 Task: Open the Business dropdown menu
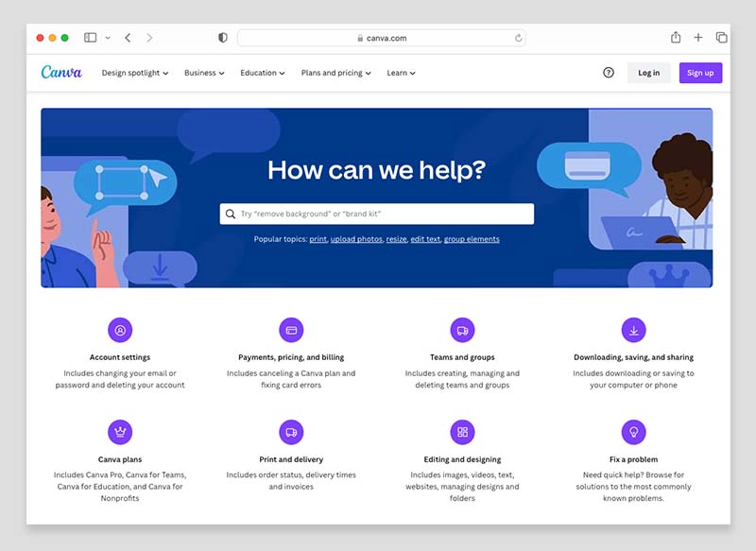click(x=204, y=73)
